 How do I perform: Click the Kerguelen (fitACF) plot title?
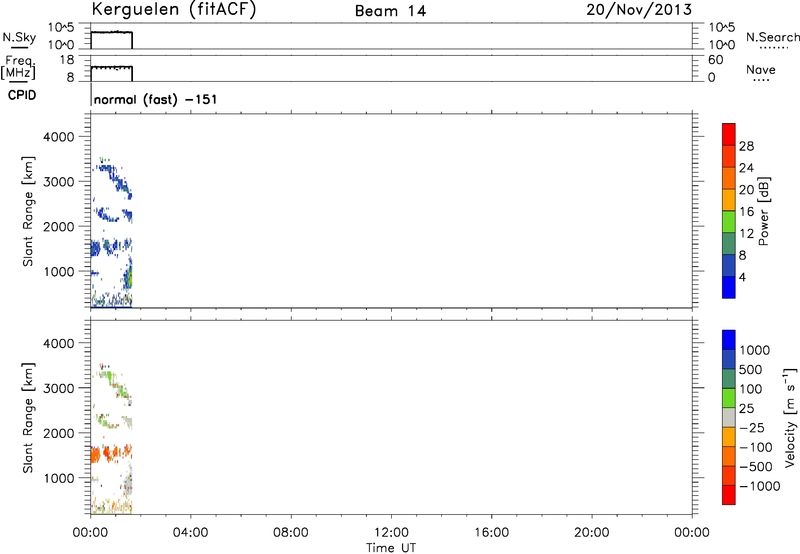(173, 10)
